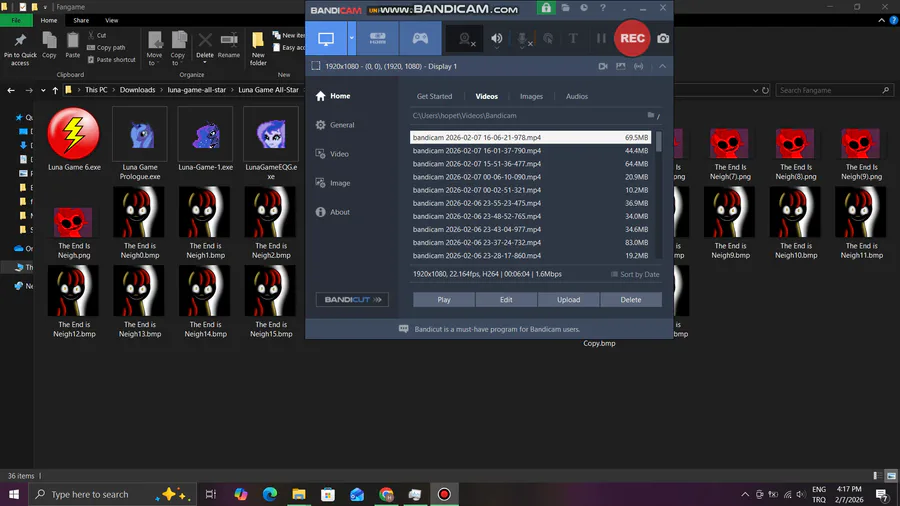
Task: Click the Upload button
Action: (x=568, y=299)
